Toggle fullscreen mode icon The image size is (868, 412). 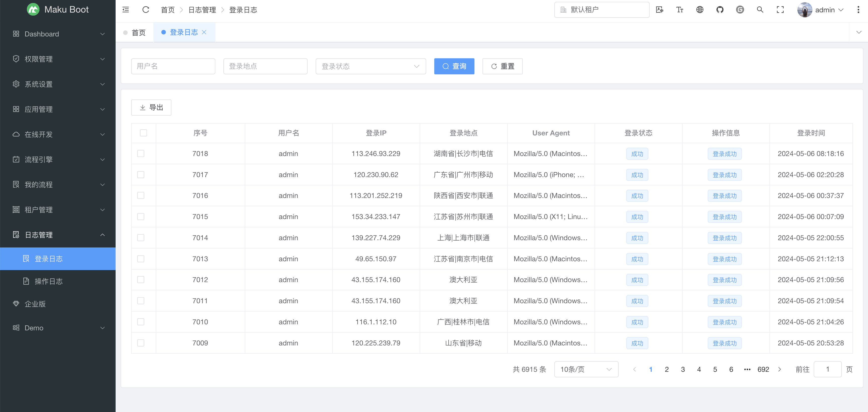tap(780, 10)
